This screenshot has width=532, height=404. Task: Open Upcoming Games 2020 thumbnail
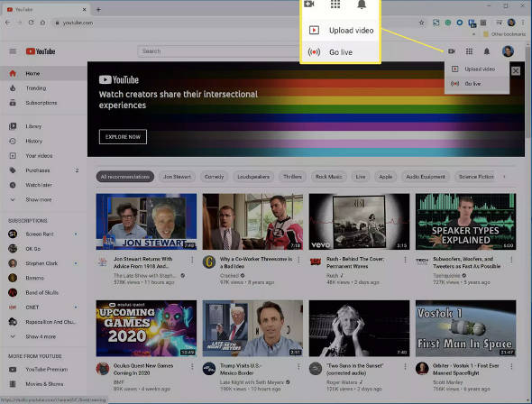(146, 328)
